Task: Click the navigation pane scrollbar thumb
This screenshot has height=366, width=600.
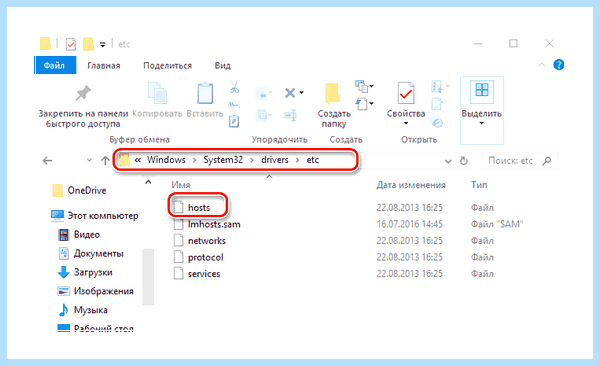Action: point(148,276)
